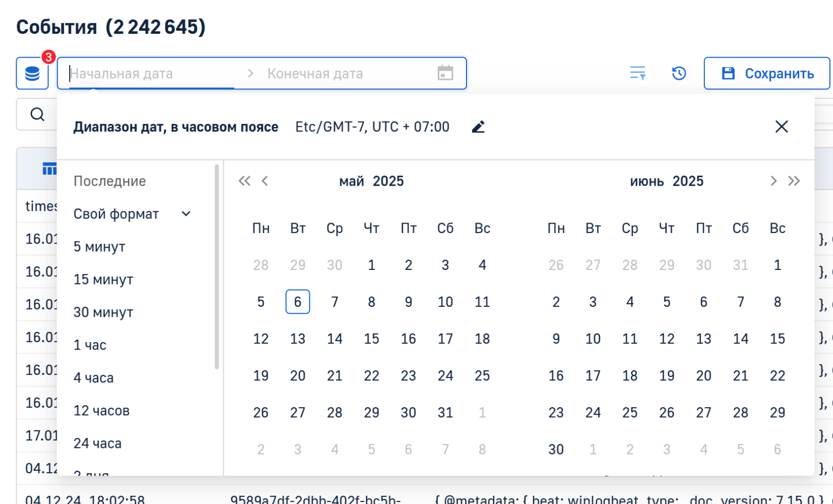Open the calendar icon in date field
Viewport: 833px width, 504px height.
point(445,73)
